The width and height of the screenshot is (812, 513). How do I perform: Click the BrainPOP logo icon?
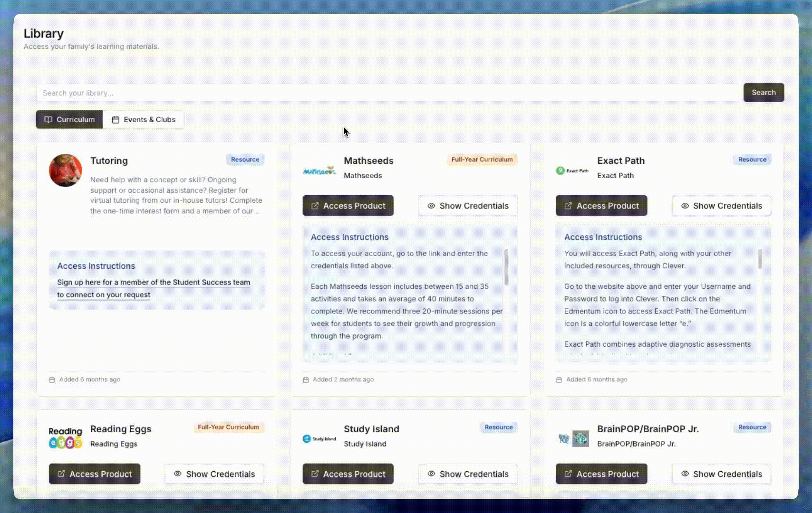tap(573, 438)
